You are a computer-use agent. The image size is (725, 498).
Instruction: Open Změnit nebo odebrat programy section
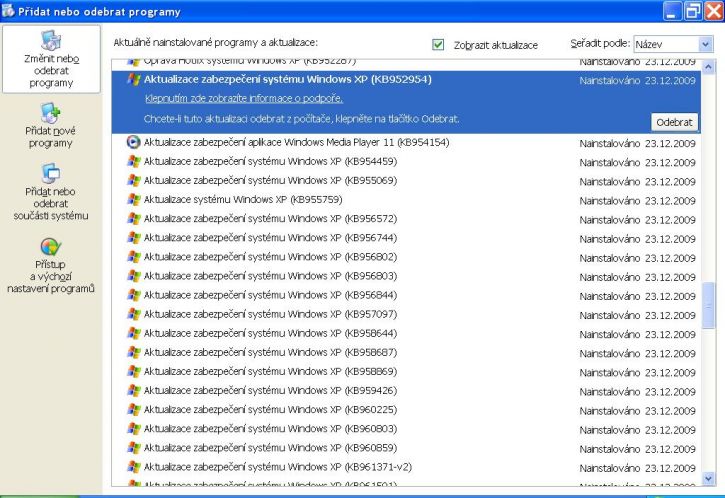(51, 59)
